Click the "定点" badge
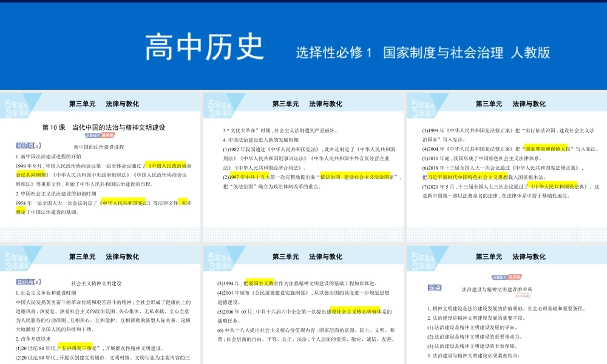 pos(435,288)
